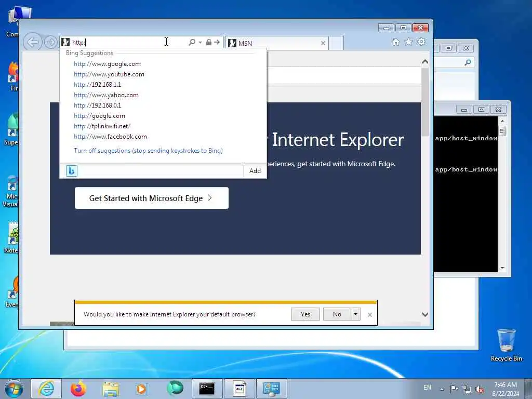Select the http://tplinkwifi.net/ suggestion
This screenshot has width=532, height=399.
[x=102, y=126]
